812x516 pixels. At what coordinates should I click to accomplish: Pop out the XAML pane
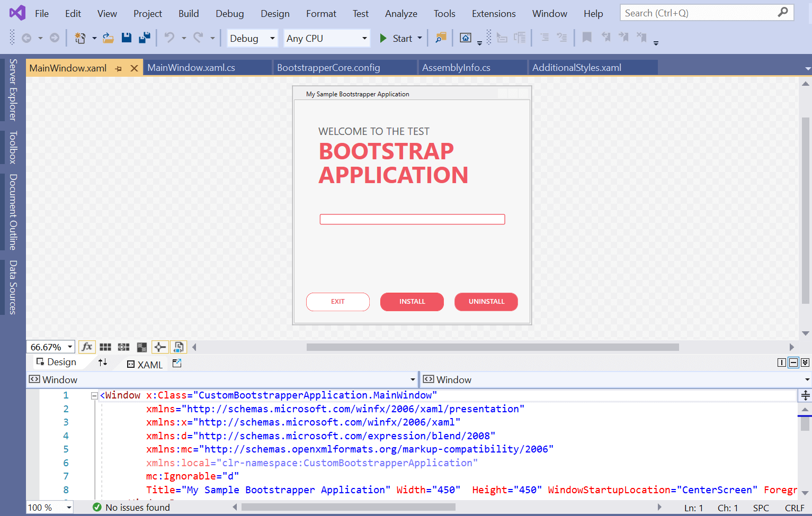(x=177, y=364)
